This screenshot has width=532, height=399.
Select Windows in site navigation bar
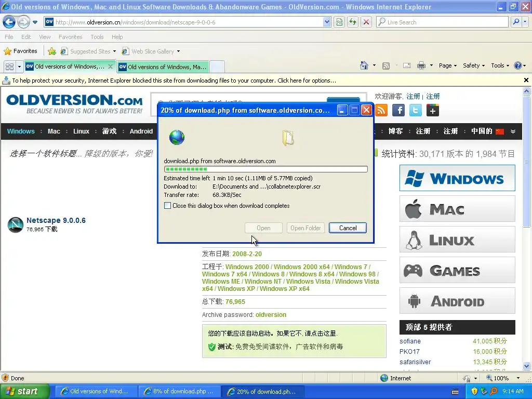coord(21,131)
